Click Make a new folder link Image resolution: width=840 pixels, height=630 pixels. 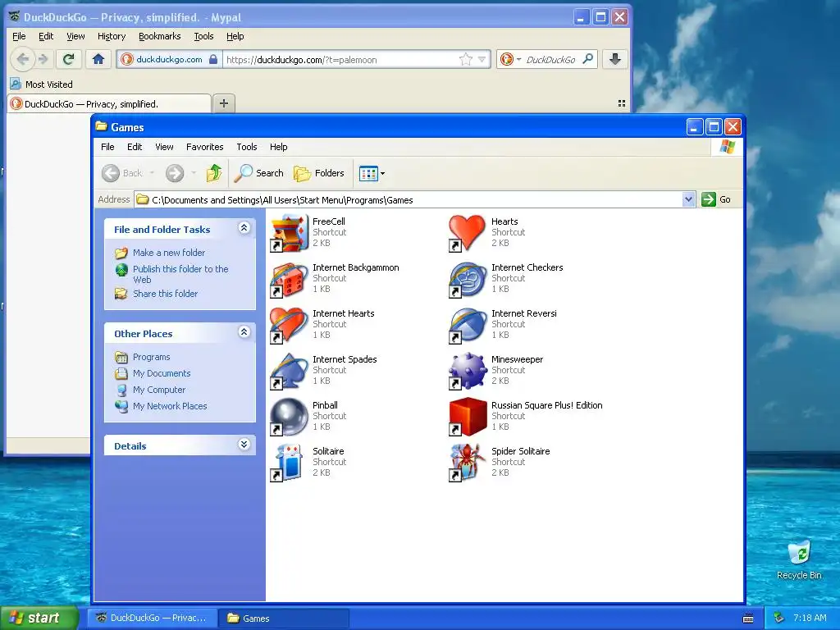[169, 253]
